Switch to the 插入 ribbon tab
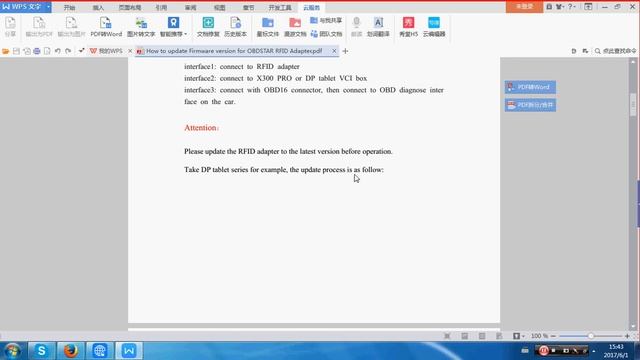 (98, 7)
